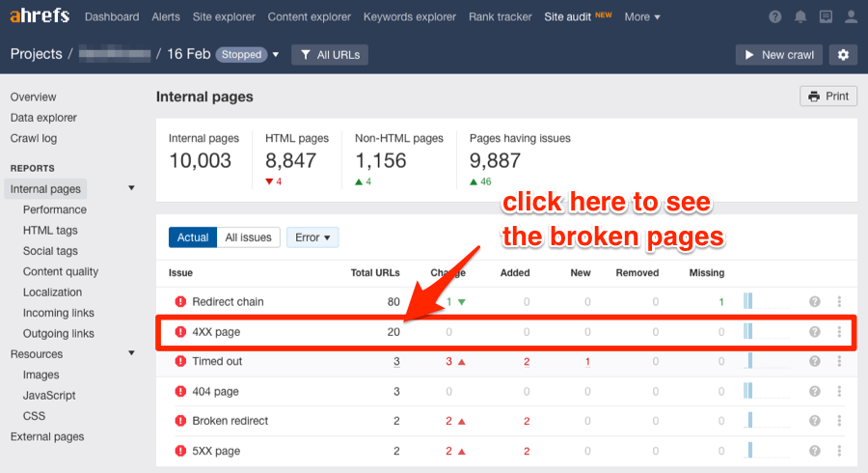Open the user profile icon
This screenshot has width=868, height=473.
coord(851,17)
